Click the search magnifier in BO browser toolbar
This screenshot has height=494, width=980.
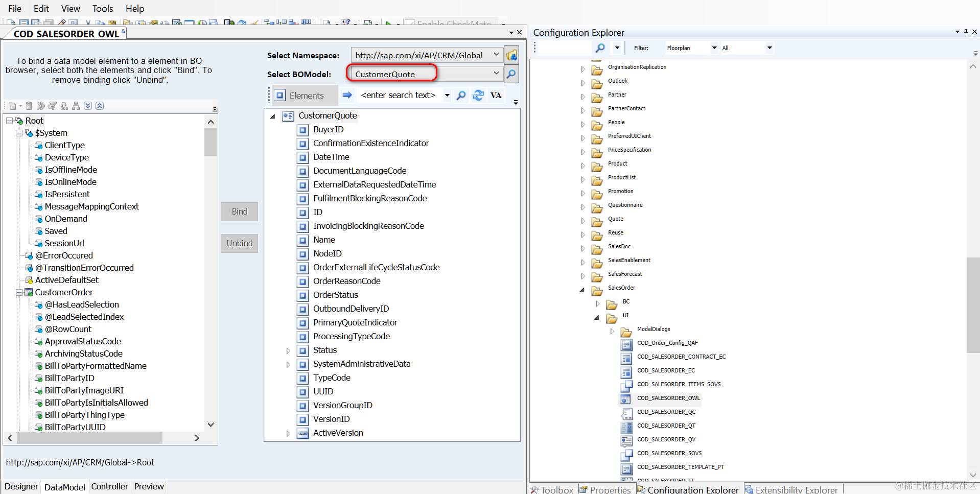tap(461, 95)
